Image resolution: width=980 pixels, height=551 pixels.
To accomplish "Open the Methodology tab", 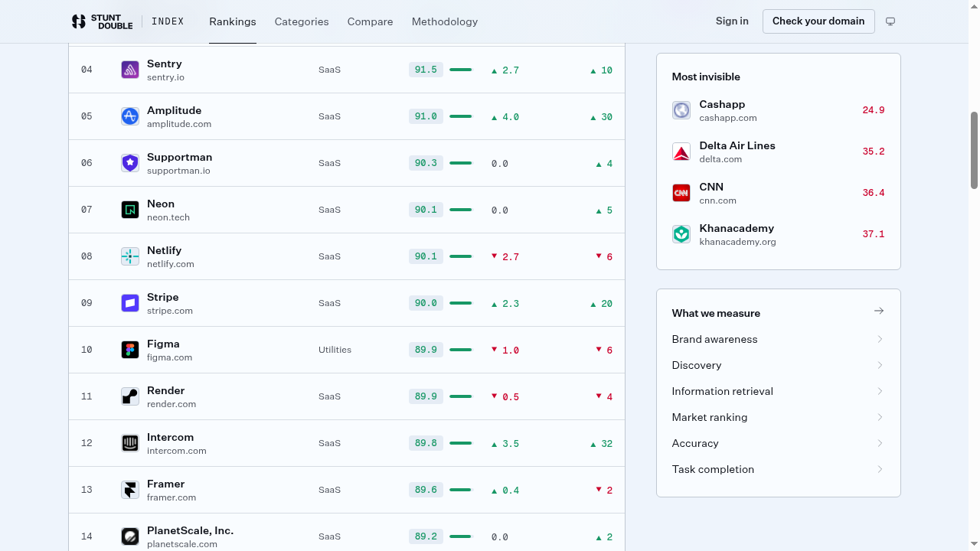I will pyautogui.click(x=445, y=21).
